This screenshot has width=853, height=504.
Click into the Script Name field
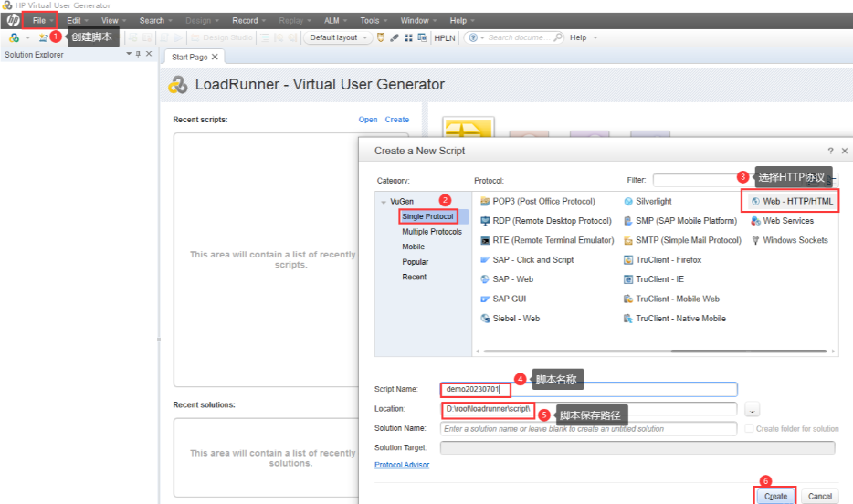point(589,389)
